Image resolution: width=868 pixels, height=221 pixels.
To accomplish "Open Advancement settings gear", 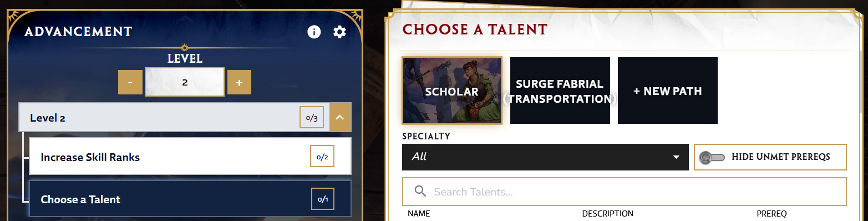I will 339,32.
